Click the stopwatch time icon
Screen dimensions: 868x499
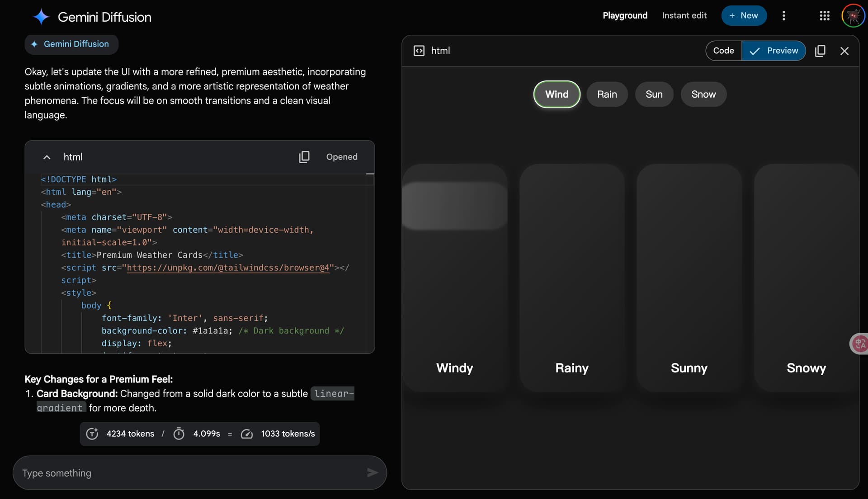(179, 434)
